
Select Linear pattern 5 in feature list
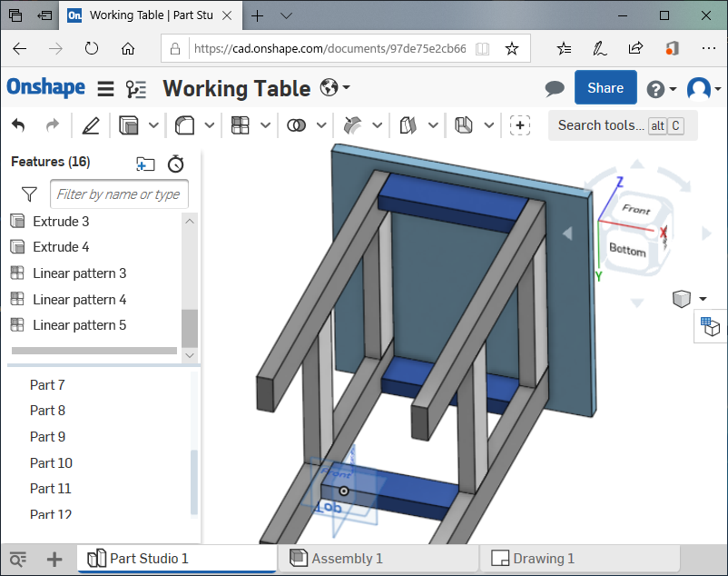coord(79,325)
